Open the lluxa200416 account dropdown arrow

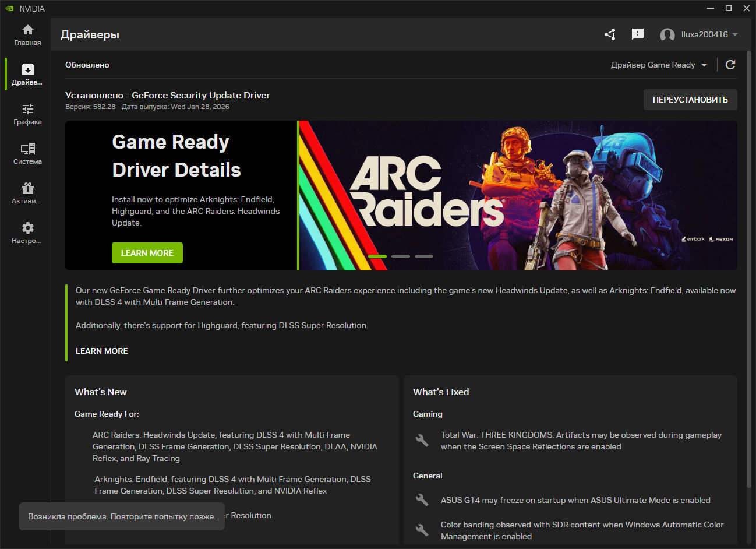pyautogui.click(x=735, y=35)
